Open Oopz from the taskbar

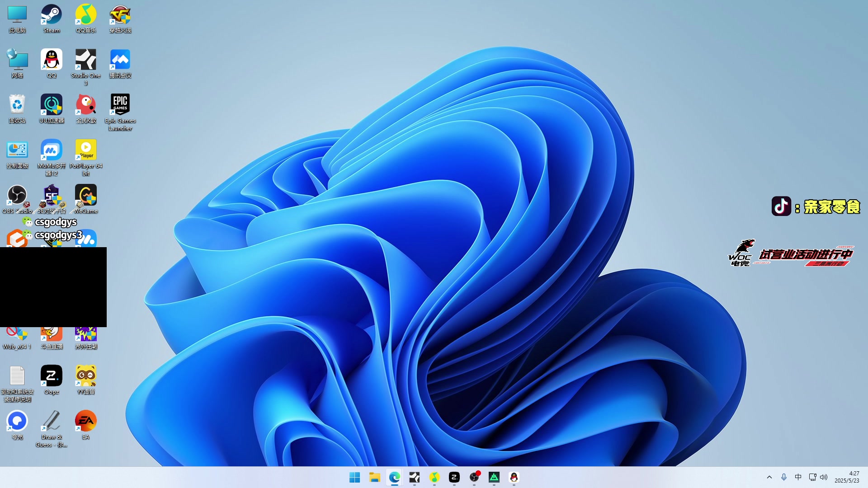[x=454, y=477]
